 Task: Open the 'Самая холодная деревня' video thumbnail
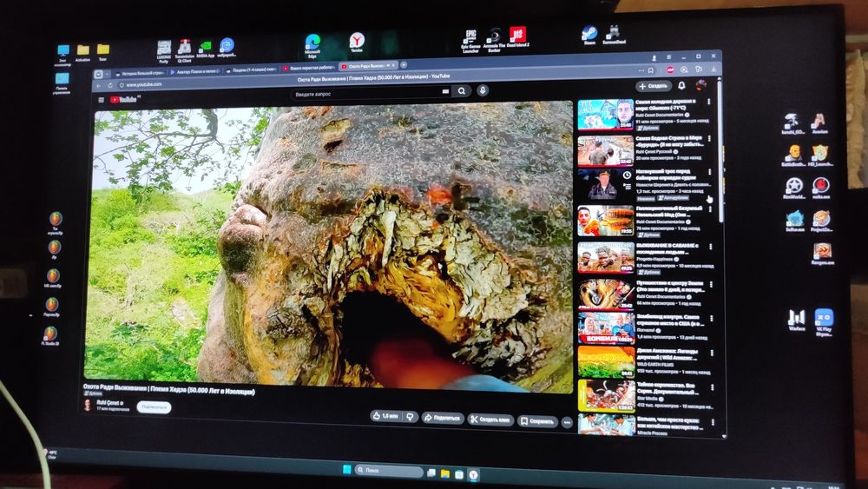[x=605, y=115]
